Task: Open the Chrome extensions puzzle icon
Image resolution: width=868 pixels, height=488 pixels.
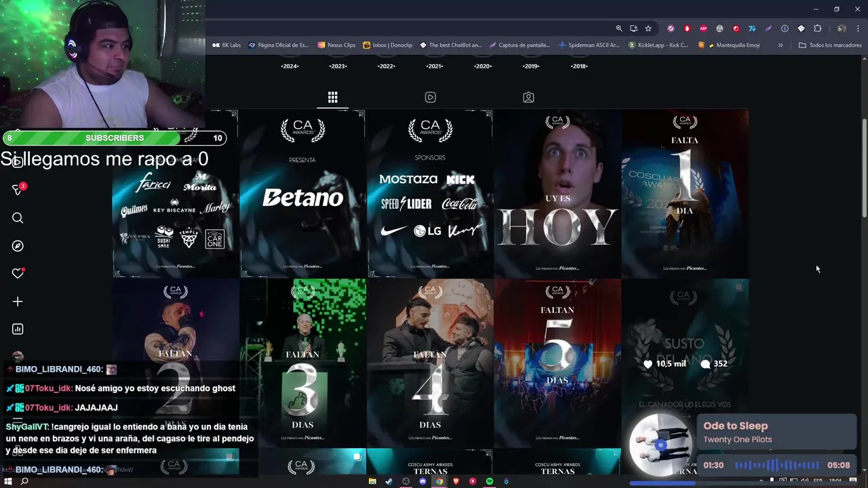Action: click(x=817, y=28)
